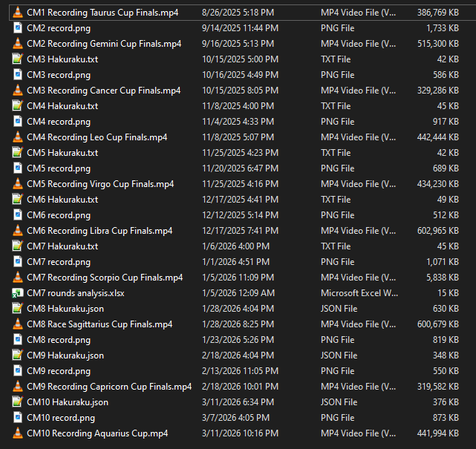This screenshot has height=449, width=476.
Task: Select file name CM2 Recording Gemini Cup Finals.mp4
Action: pos(104,44)
